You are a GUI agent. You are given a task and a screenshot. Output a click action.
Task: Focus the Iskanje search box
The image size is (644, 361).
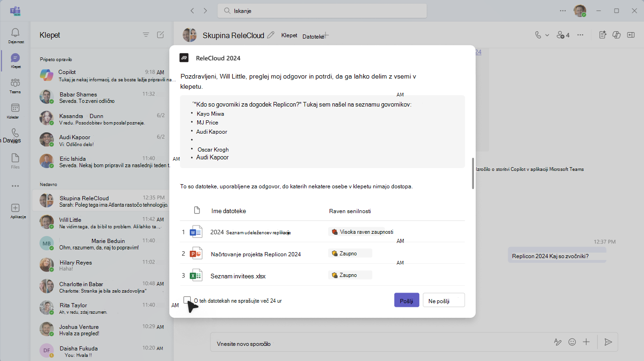[322, 11]
